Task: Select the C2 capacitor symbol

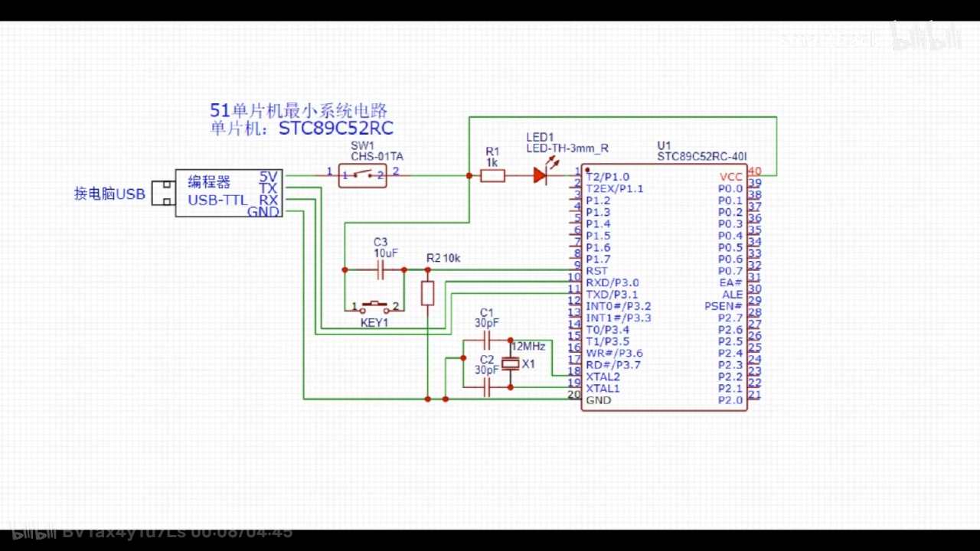Action: pos(486,388)
